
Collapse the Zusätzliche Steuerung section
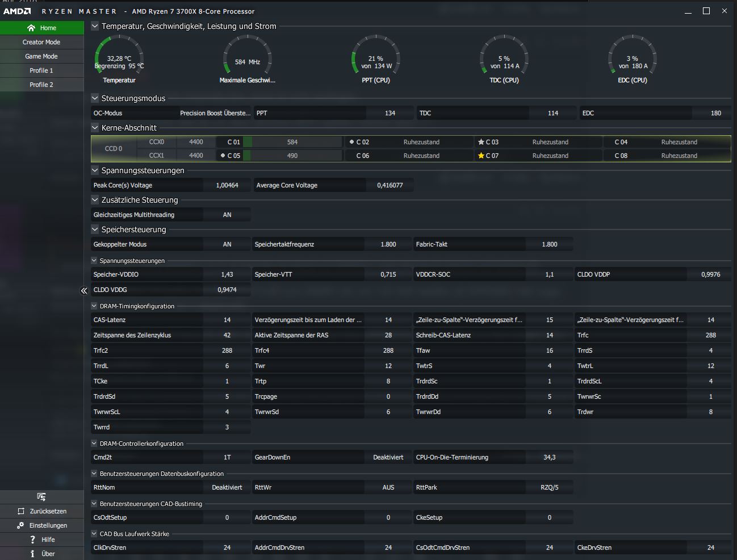click(x=95, y=200)
